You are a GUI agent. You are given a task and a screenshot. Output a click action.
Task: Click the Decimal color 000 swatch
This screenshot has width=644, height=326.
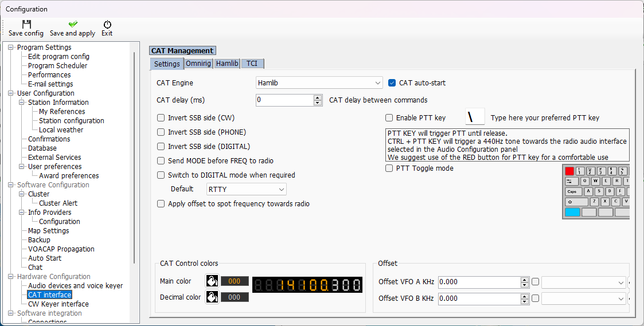click(235, 297)
